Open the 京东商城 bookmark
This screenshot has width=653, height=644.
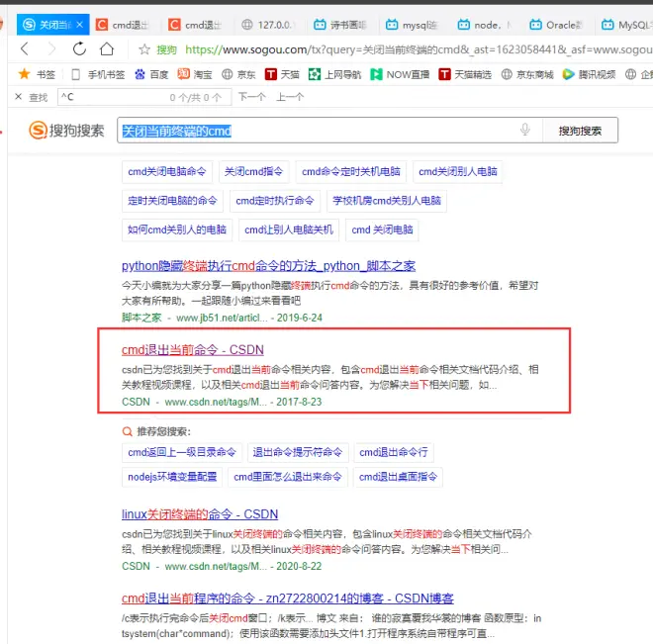[x=527, y=74]
